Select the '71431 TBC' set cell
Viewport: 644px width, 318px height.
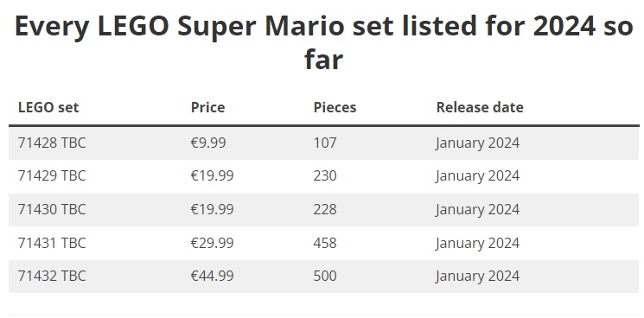52,243
